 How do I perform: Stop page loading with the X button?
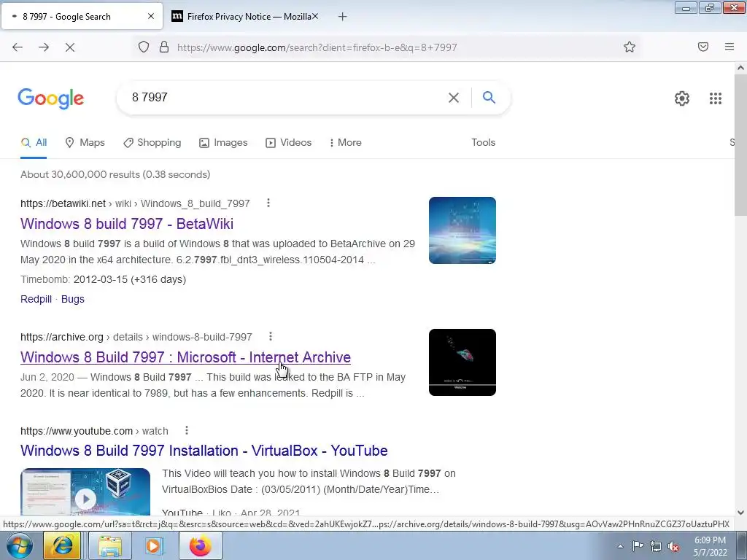point(70,47)
